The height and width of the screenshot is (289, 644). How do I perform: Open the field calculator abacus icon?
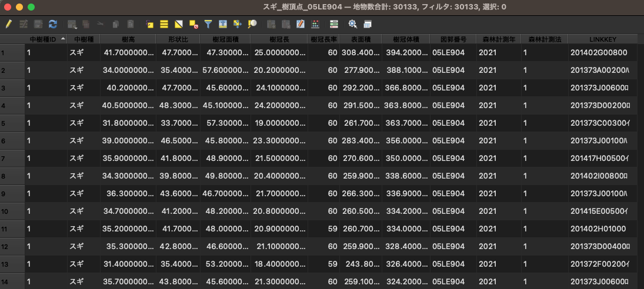click(315, 24)
